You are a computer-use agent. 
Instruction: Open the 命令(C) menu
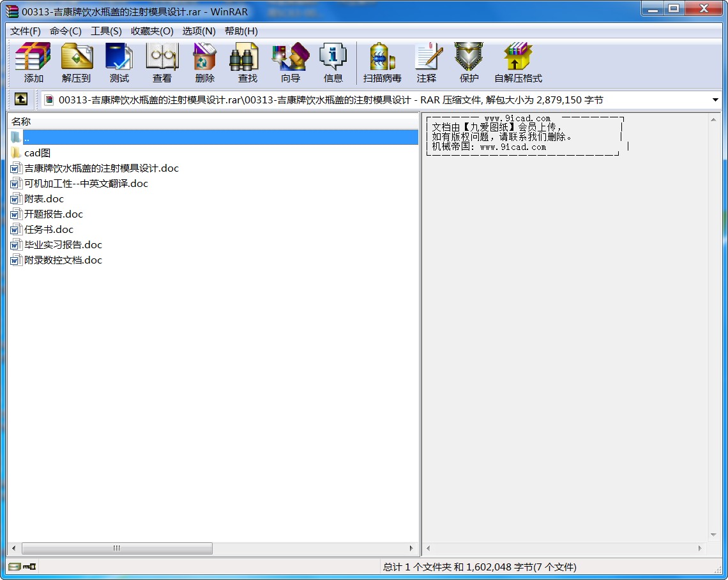coord(66,31)
